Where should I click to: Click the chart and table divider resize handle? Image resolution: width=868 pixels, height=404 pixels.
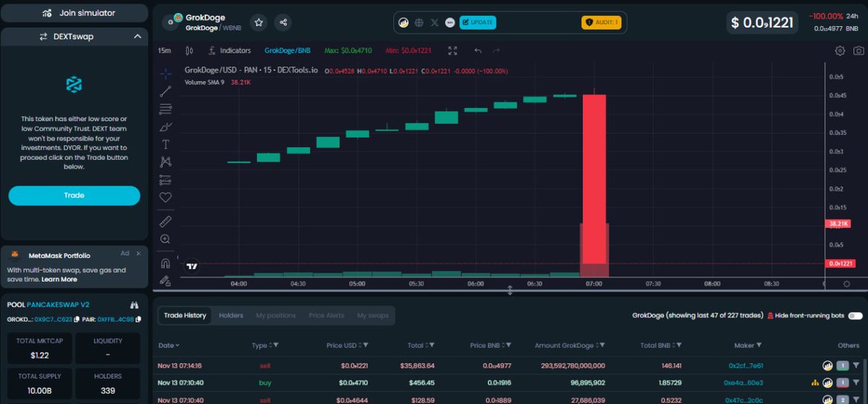point(510,291)
